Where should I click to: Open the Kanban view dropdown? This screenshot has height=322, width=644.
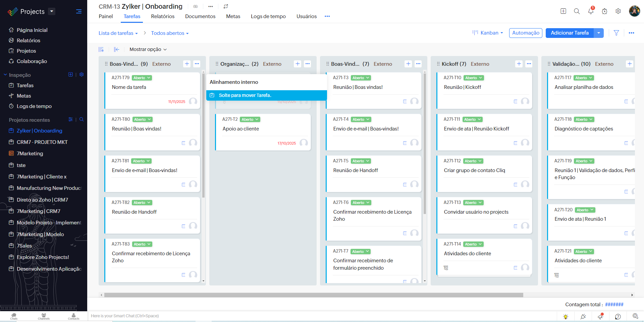click(x=488, y=33)
